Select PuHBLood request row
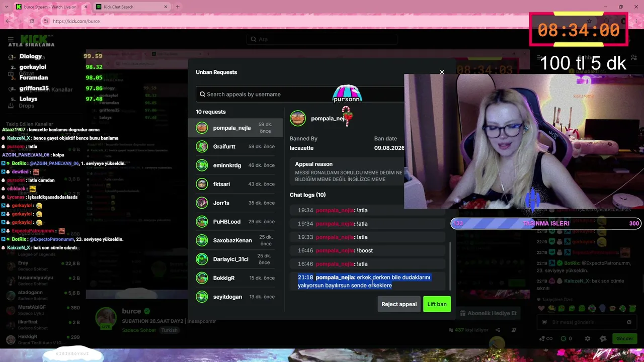The width and height of the screenshot is (644, 362). tap(235, 222)
